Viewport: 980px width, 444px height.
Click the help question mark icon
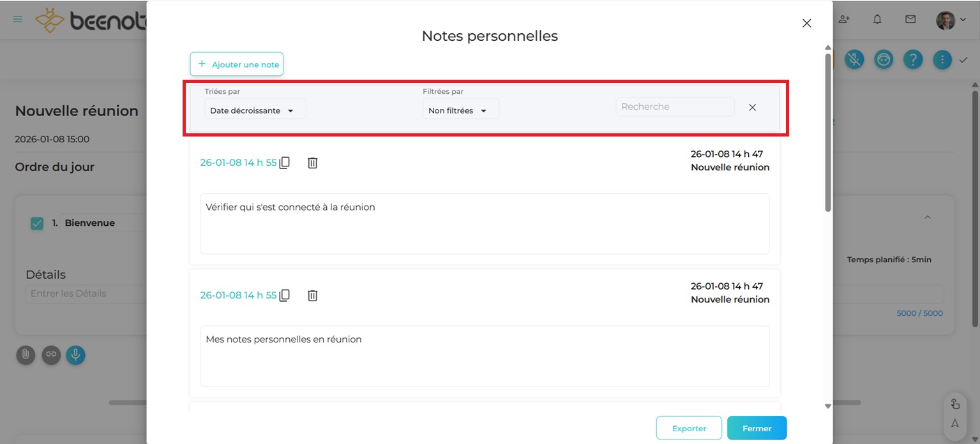coord(913,60)
